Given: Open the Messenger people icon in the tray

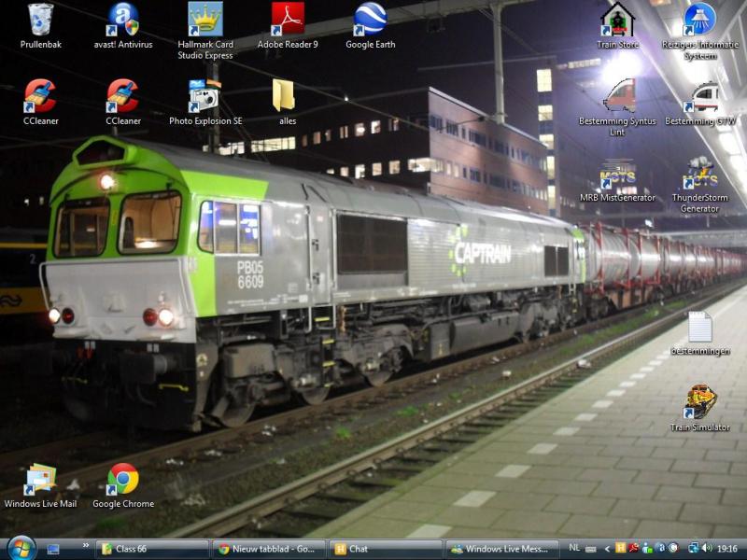Looking at the screenshot, I should click(646, 548).
